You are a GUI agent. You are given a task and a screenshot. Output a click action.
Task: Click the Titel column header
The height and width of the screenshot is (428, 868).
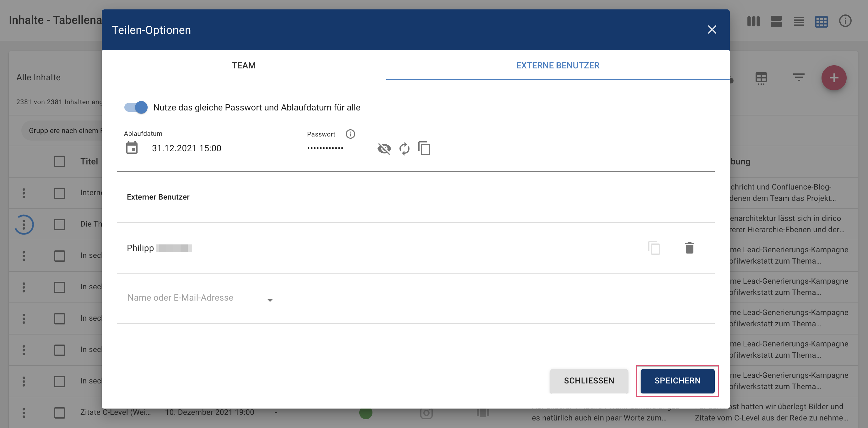click(89, 161)
